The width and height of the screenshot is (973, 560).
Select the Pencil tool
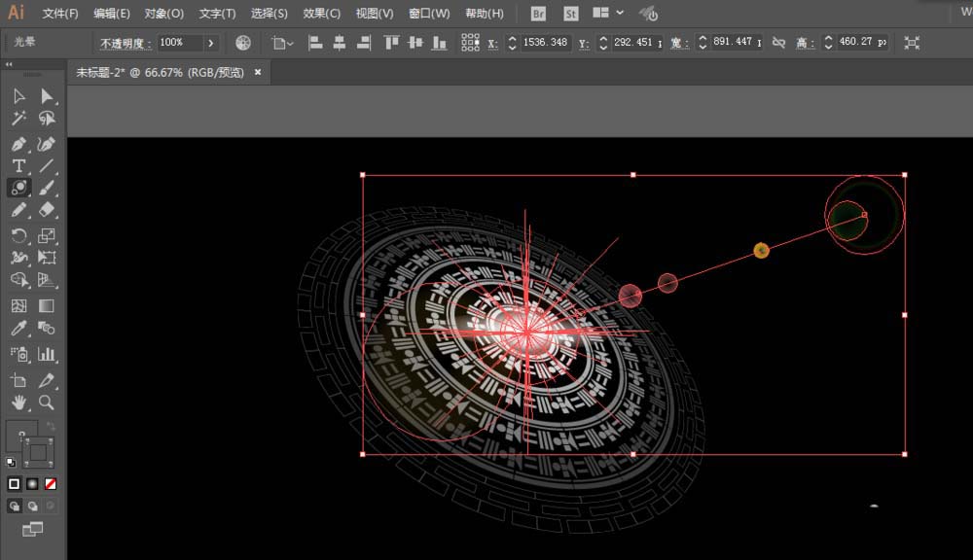pos(18,210)
